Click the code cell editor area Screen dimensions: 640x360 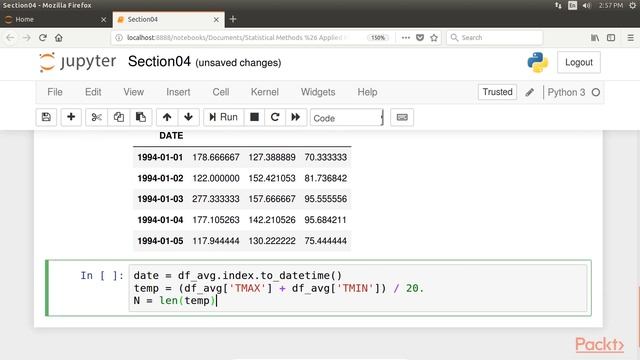tap(358, 288)
